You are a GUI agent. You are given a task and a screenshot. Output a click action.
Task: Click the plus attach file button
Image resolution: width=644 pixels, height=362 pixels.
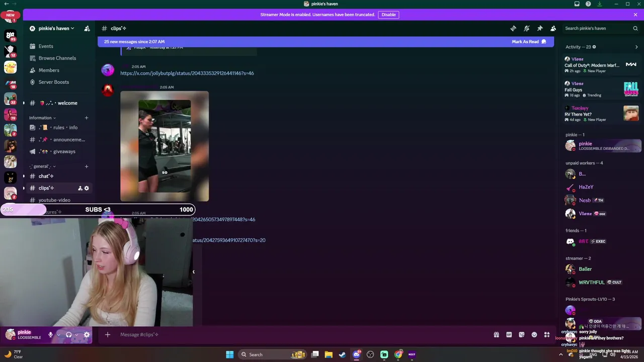point(107,335)
